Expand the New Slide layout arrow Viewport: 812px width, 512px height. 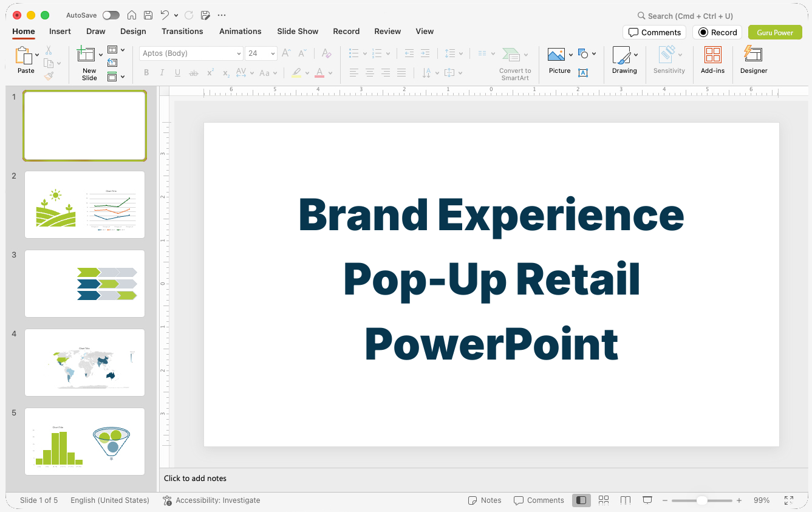click(101, 55)
